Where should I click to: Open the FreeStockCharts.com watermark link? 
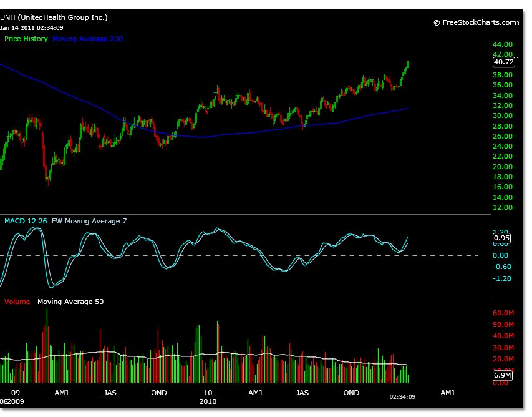pyautogui.click(x=475, y=22)
